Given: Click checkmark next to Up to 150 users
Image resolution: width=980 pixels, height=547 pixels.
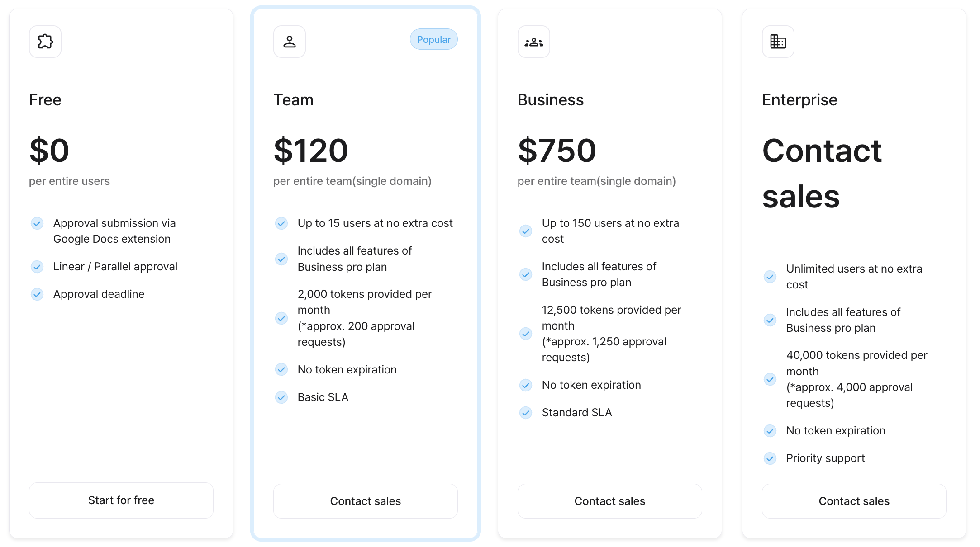Looking at the screenshot, I should (526, 231).
